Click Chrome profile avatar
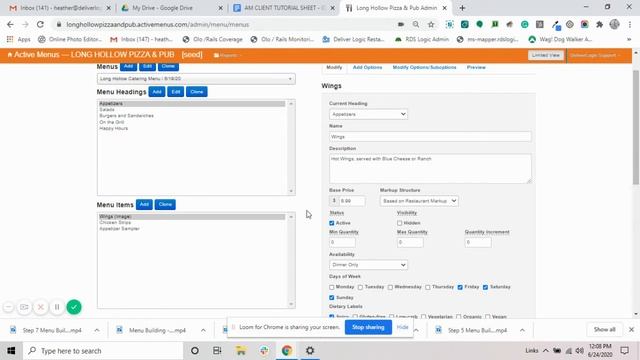The width and height of the screenshot is (640, 360). tap(615, 24)
